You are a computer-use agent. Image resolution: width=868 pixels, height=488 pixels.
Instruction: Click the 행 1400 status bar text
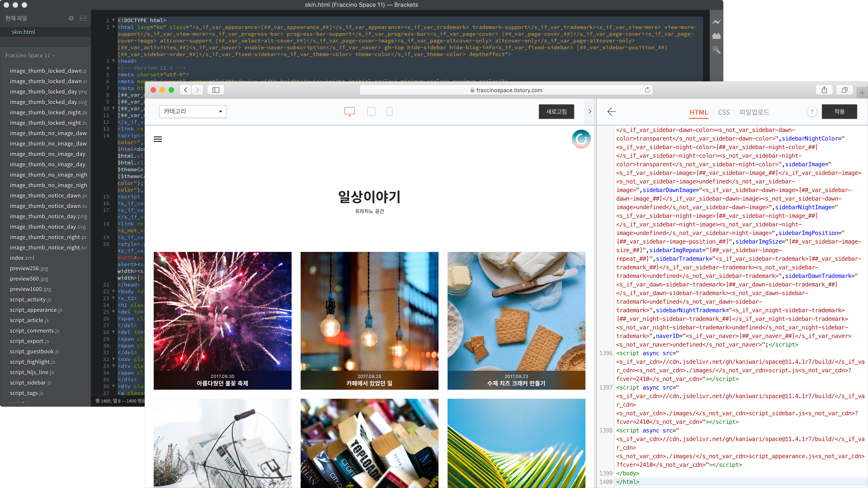[120, 401]
